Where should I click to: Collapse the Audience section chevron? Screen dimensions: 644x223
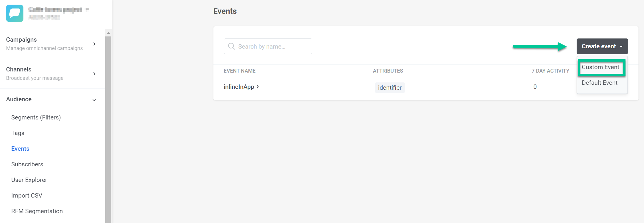click(x=94, y=100)
